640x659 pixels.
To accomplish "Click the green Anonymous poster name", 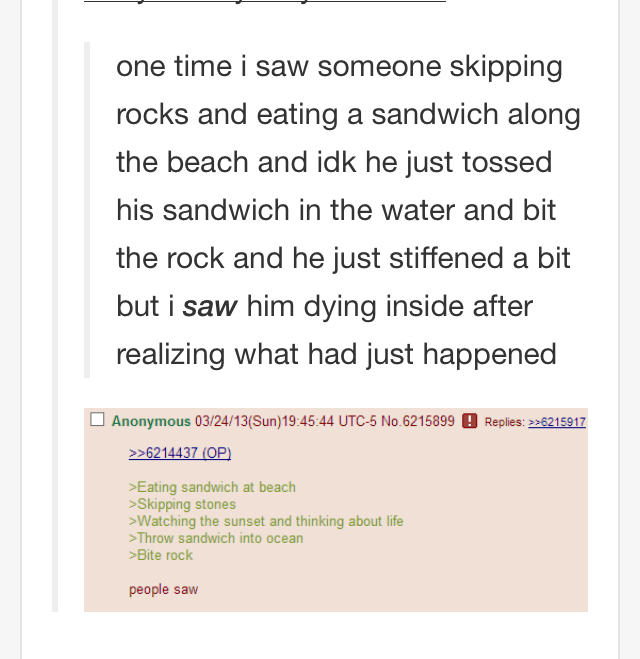I will point(151,421).
